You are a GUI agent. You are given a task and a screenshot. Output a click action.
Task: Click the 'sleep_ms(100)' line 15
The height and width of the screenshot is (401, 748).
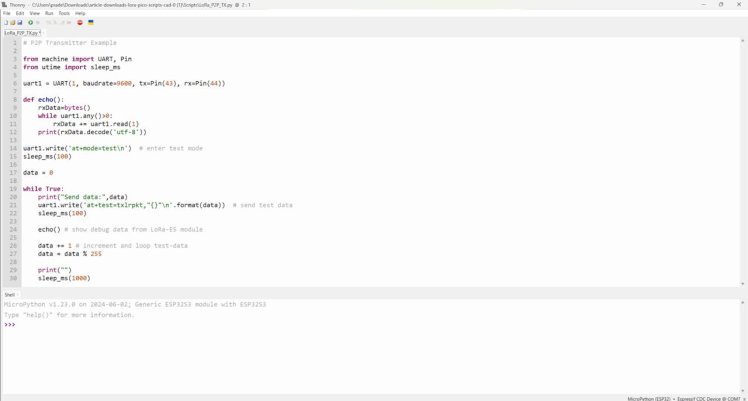(47, 156)
